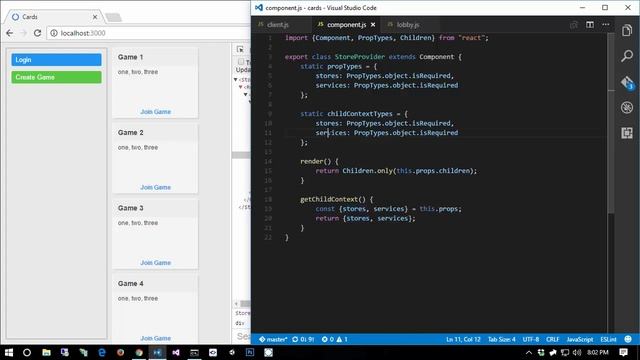Close the component.js editor tab
This screenshot has height=360, width=640.
pyautogui.click(x=373, y=24)
